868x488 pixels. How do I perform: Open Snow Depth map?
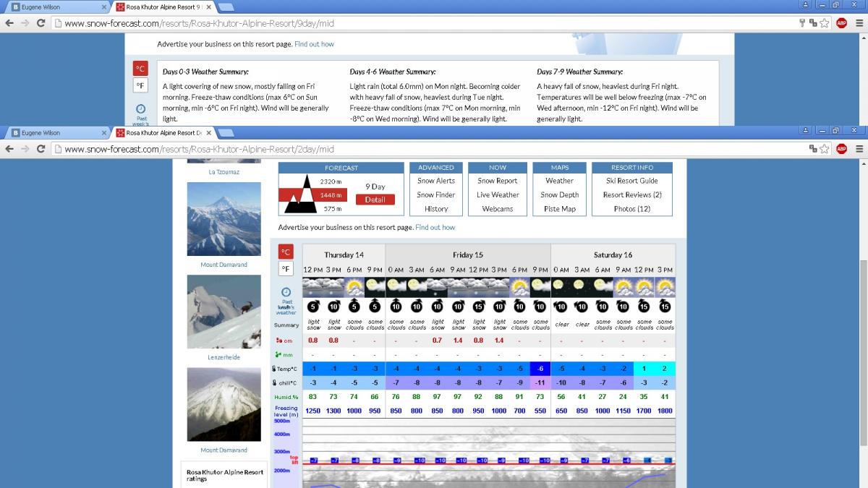pos(559,194)
